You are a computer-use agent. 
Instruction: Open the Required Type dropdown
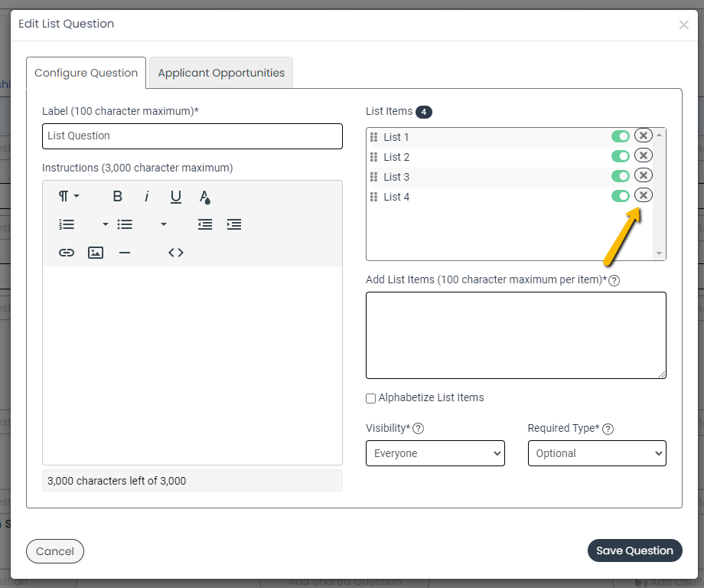pos(597,453)
